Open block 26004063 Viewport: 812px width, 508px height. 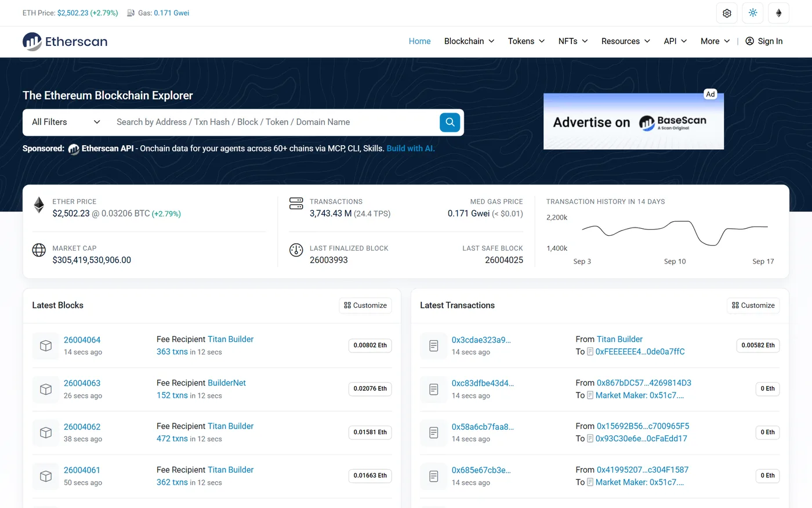82,383
